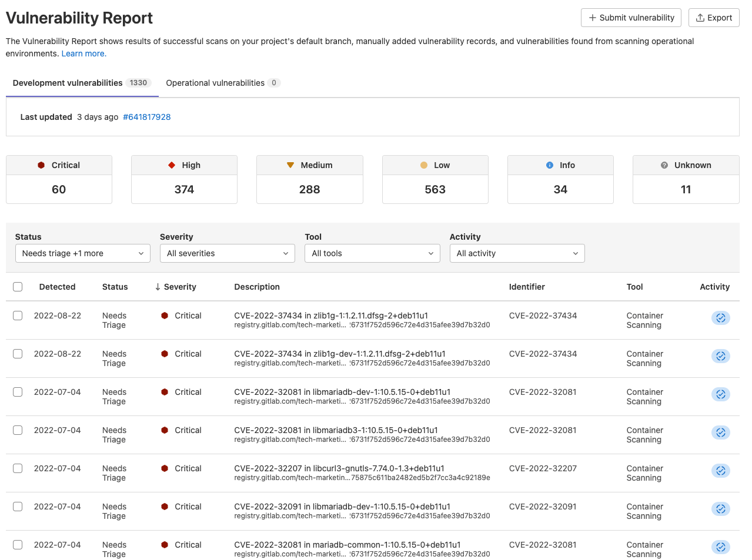Viewport: 752px width, 560px height.
Task: Open description link for zlib1g-dev vulnerability
Action: tap(340, 354)
